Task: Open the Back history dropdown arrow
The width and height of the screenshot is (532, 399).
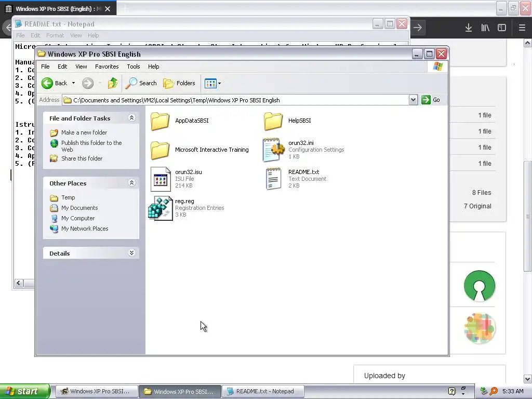Action: click(73, 83)
